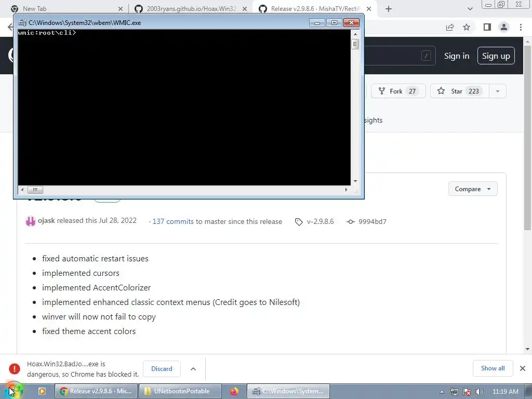Switch to the New Tab browser tab
Screen dimensions: 532x399
click(66, 9)
